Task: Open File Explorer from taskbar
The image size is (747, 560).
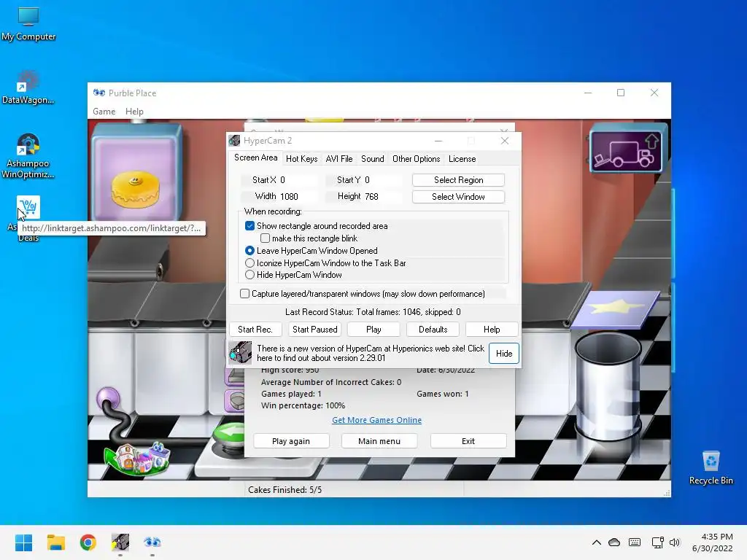Action: click(56, 542)
